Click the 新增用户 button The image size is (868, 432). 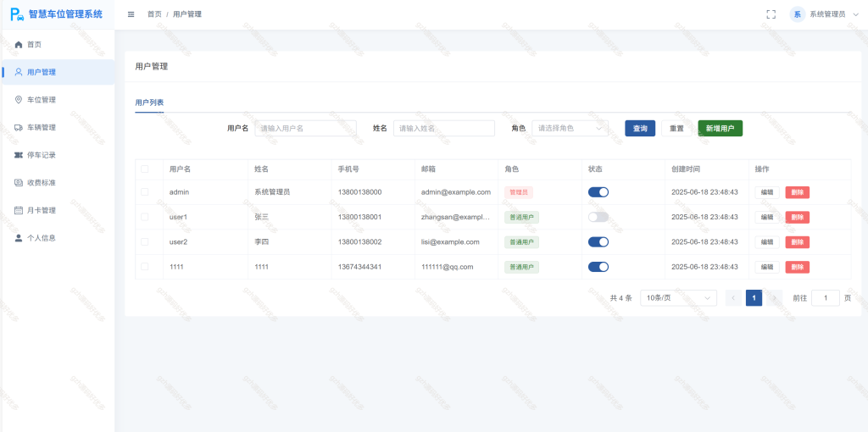tap(721, 128)
